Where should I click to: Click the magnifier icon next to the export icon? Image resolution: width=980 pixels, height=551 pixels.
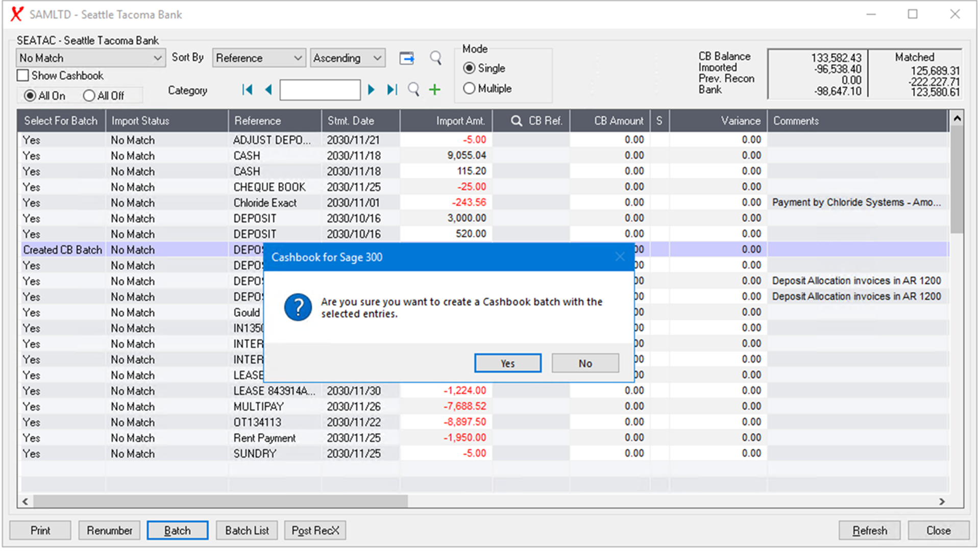tap(435, 58)
